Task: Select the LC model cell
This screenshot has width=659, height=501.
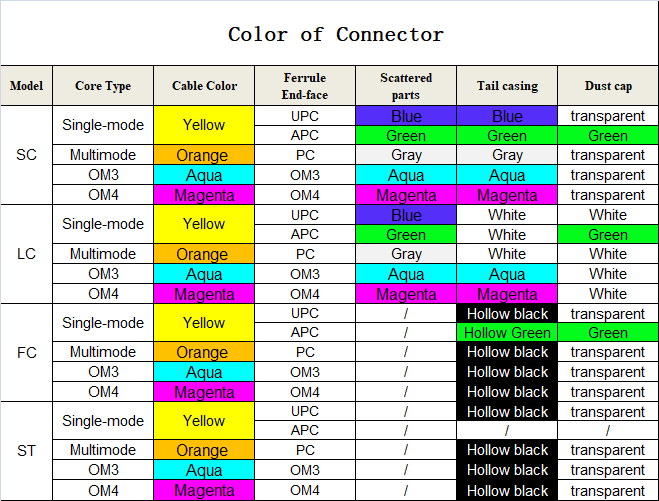Action: [x=26, y=254]
